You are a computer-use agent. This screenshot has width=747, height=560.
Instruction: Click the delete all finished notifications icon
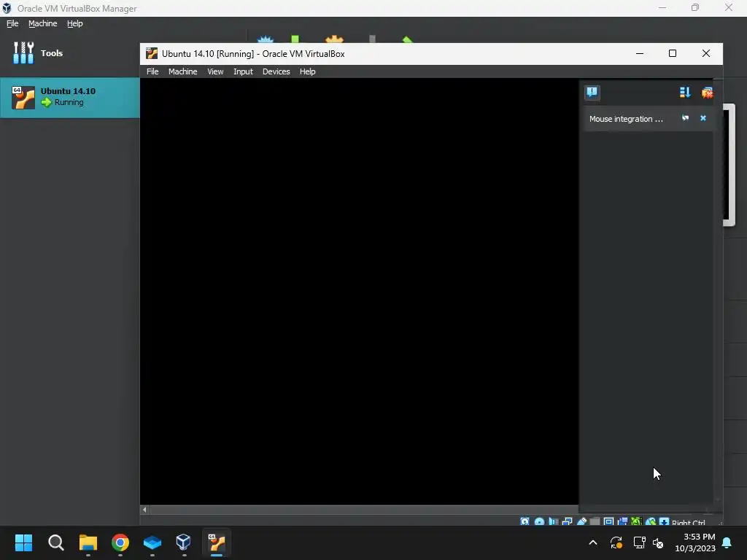[x=707, y=93]
